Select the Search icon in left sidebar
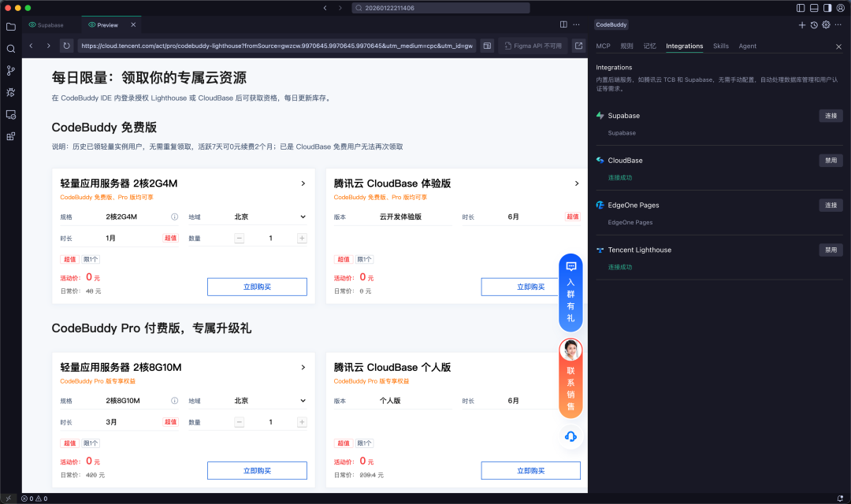Screen dimensions: 851x504 pyautogui.click(x=10, y=48)
